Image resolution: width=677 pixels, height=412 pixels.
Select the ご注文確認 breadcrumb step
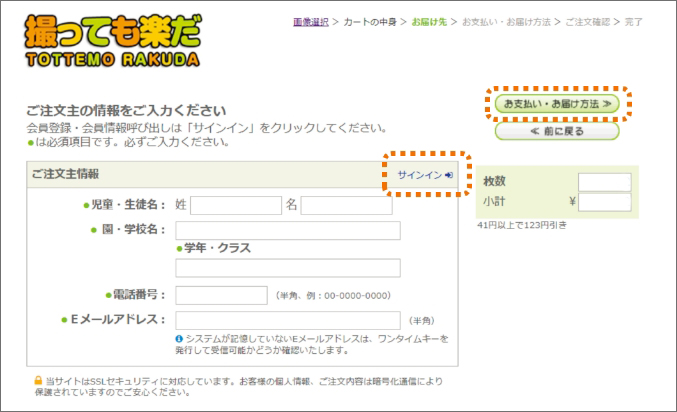coord(587,22)
